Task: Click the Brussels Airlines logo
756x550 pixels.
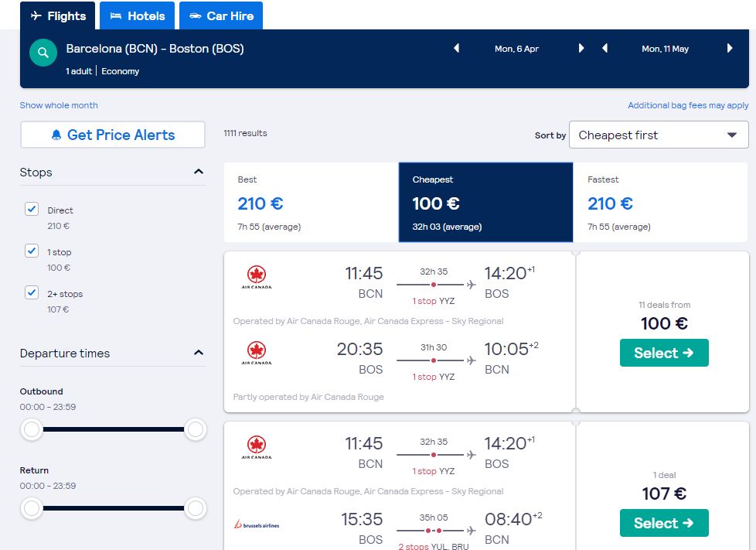Action: [257, 524]
